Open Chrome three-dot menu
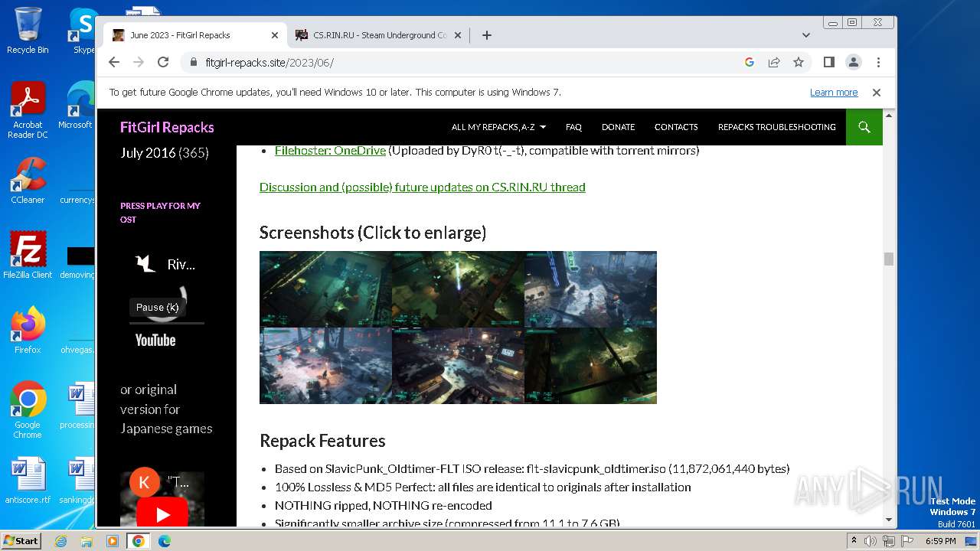Image resolution: width=980 pixels, height=551 pixels. 878,62
